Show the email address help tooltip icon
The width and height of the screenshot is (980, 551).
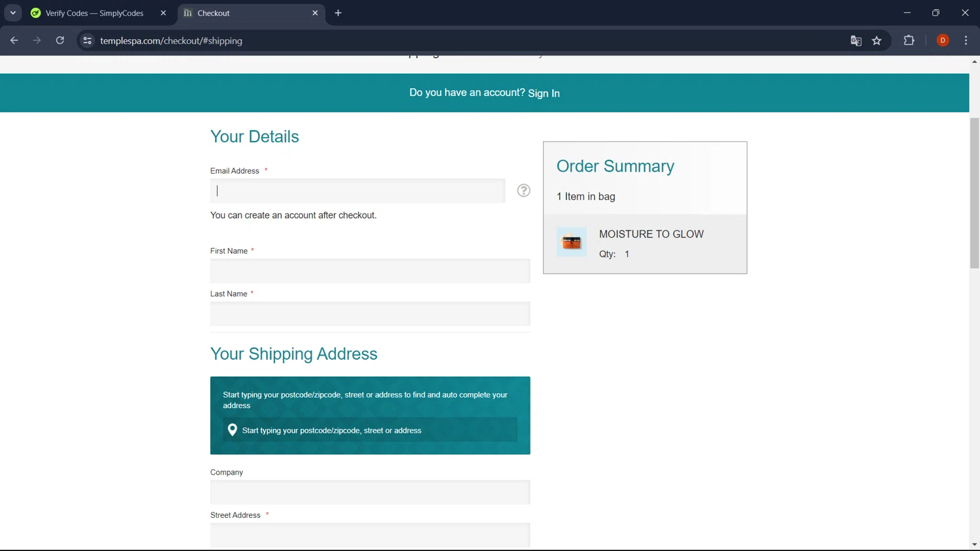coord(523,191)
